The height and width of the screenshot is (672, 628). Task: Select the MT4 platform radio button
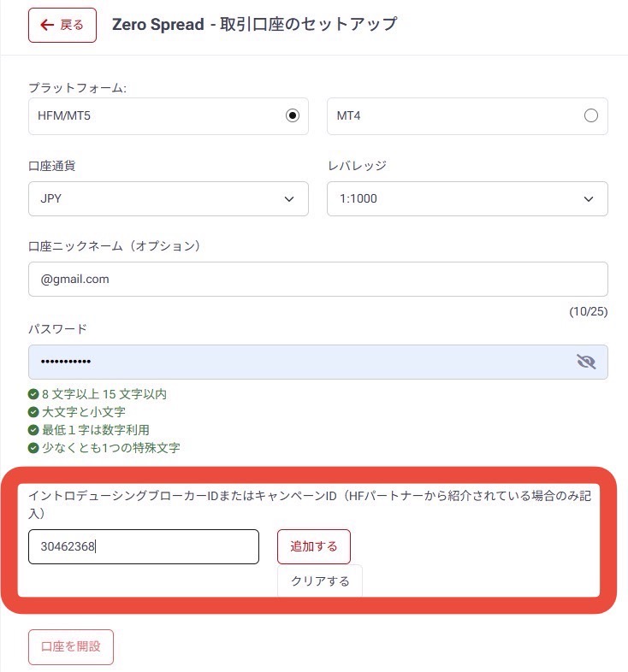coord(590,116)
